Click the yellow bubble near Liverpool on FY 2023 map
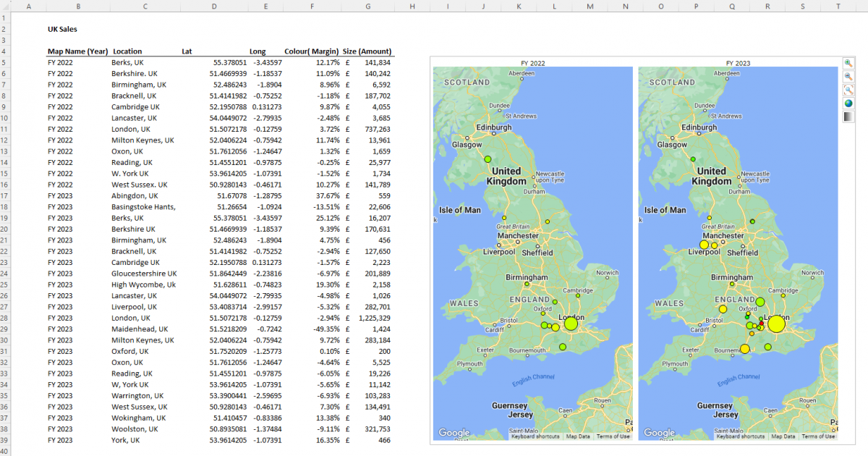Image resolution: width=868 pixels, height=456 pixels. tap(704, 245)
